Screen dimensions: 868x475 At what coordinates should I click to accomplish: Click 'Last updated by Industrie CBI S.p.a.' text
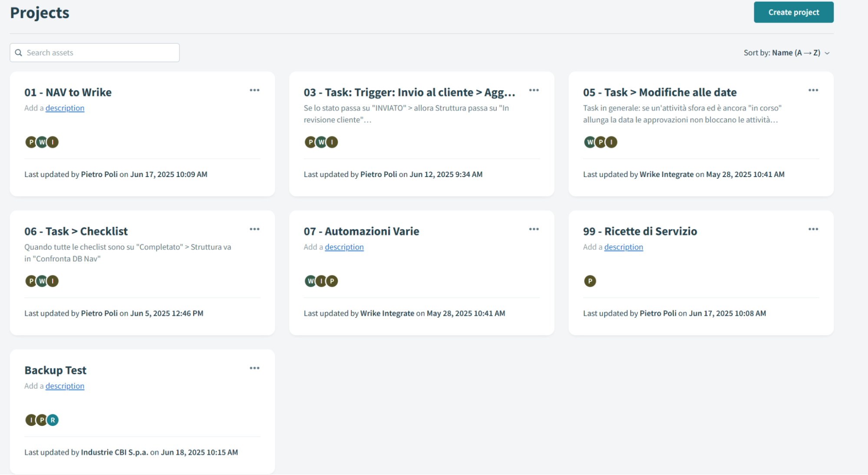click(x=86, y=452)
